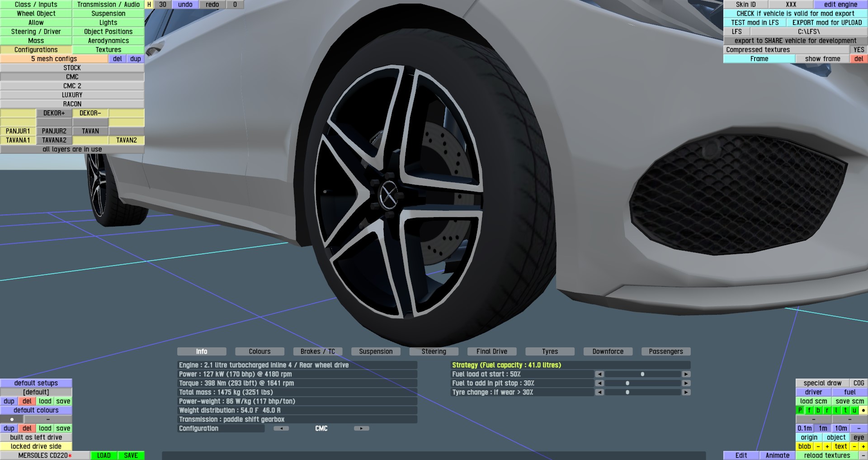Toggle the TAVAN2 layer
The width and height of the screenshot is (868, 460).
click(x=127, y=140)
